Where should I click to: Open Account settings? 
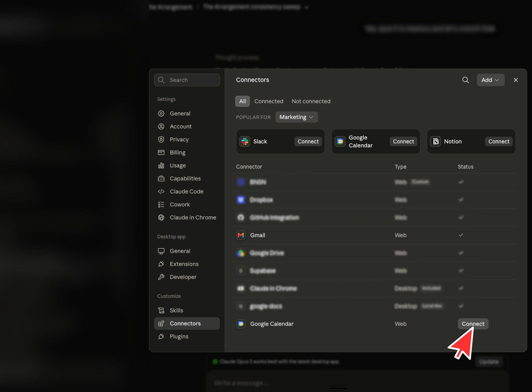coord(187,126)
